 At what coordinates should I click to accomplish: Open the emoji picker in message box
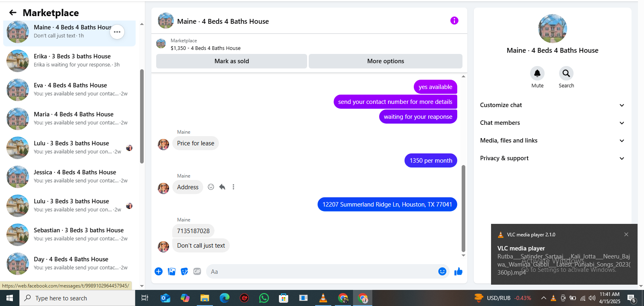click(442, 271)
